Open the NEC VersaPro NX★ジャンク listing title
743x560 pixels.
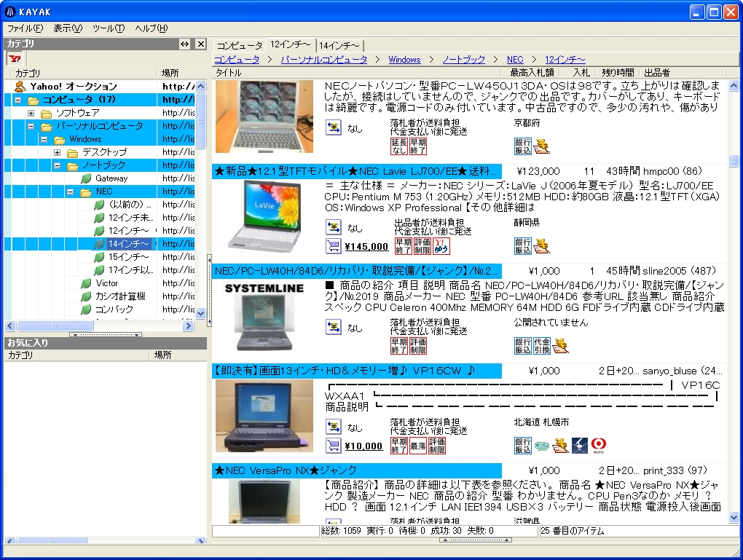click(x=356, y=470)
